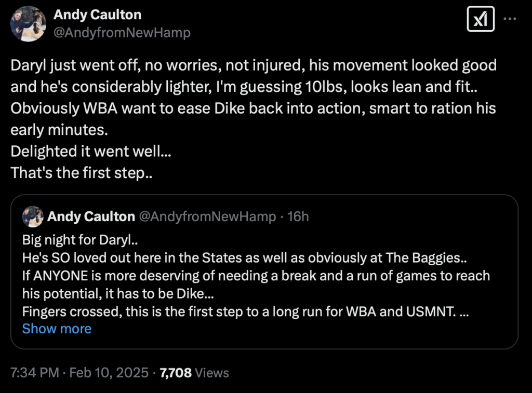Click the author name inside quoted post
Screen dimensions: 532x393
click(x=91, y=216)
